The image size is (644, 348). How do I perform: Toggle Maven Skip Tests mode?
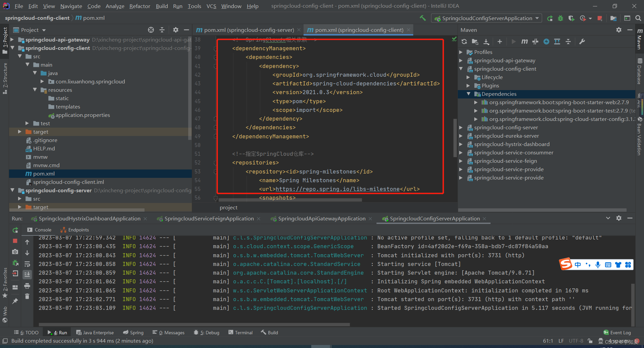[546, 42]
